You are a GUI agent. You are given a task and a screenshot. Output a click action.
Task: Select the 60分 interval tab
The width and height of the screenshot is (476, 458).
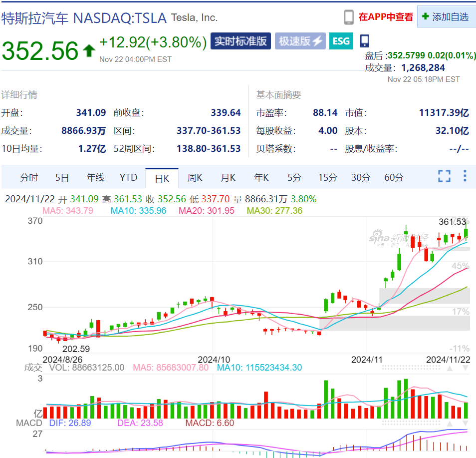point(394,177)
